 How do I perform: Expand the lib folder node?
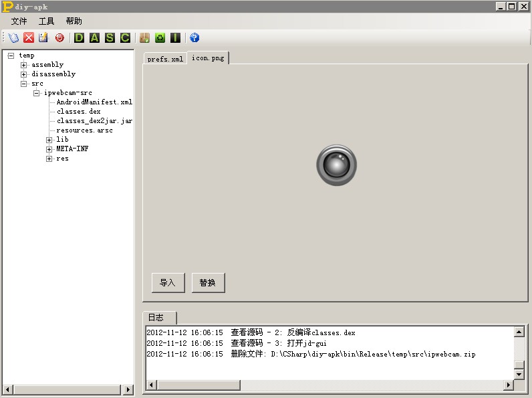[x=49, y=140]
